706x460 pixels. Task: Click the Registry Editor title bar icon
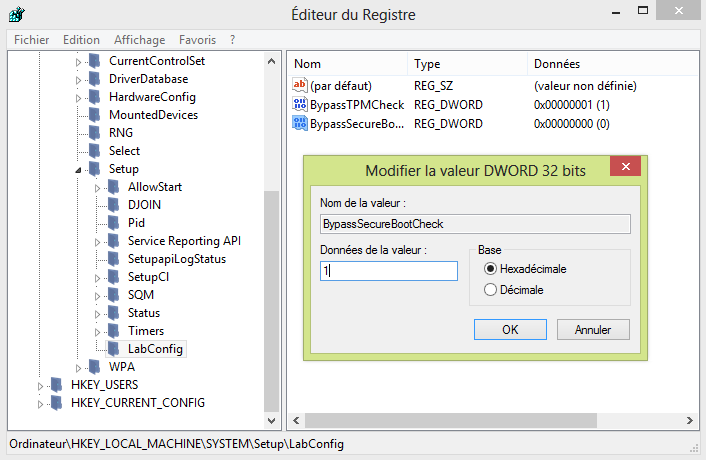pyautogui.click(x=16, y=14)
